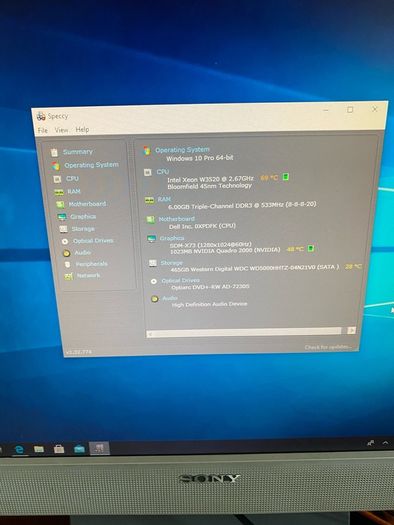Open Motherboard details from sidebar
The height and width of the screenshot is (525, 394).
click(81, 204)
